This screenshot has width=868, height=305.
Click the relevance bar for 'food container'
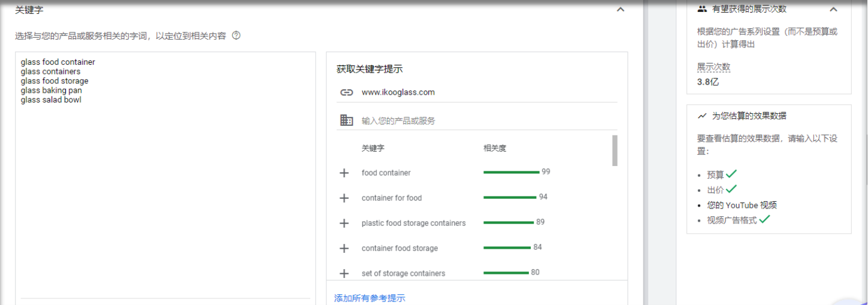[511, 173]
